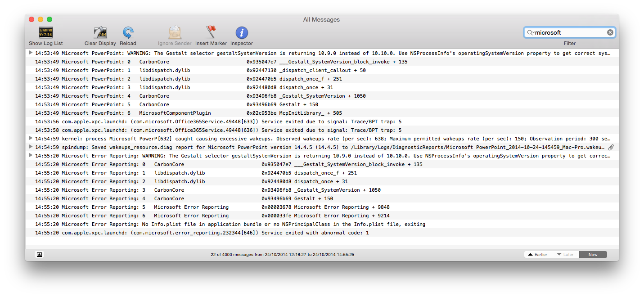Expand the Microsoft Error Reporting WARNING message
Screen dimensions: 644x297
click(31, 156)
